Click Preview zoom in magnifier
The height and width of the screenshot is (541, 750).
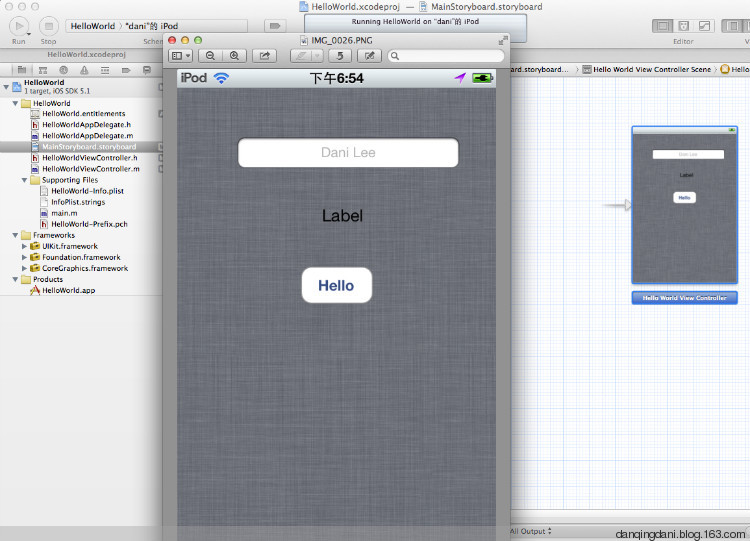click(234, 56)
